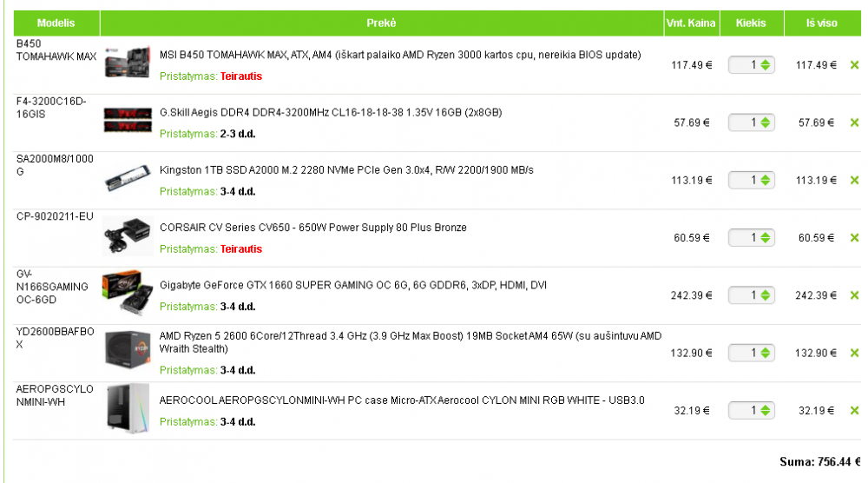Remove CORSAIR CV650 power supply from cart
This screenshot has width=868, height=483.
point(855,238)
